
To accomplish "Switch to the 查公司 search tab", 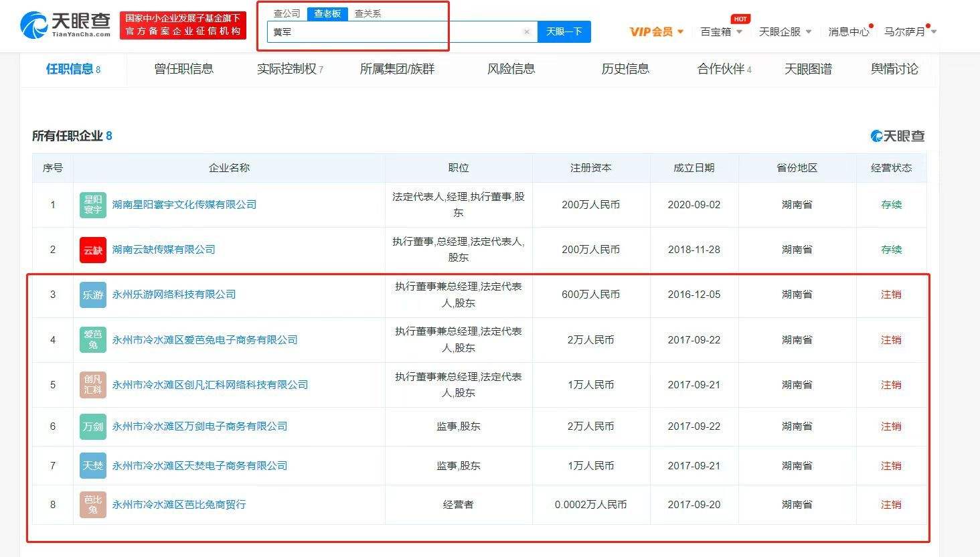I will point(287,13).
